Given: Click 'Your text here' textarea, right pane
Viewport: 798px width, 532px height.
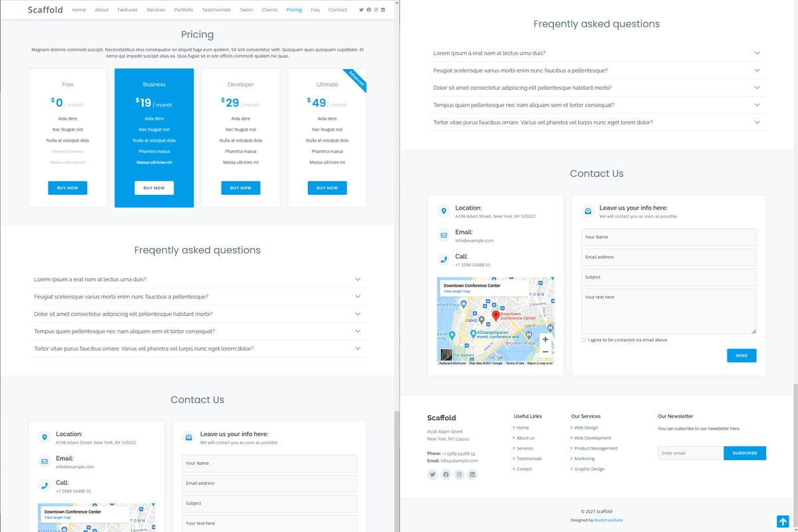Looking at the screenshot, I should tap(668, 311).
